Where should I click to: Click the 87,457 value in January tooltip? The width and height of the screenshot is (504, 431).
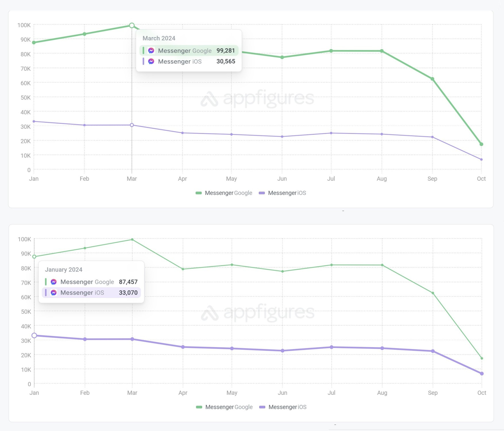pos(128,282)
